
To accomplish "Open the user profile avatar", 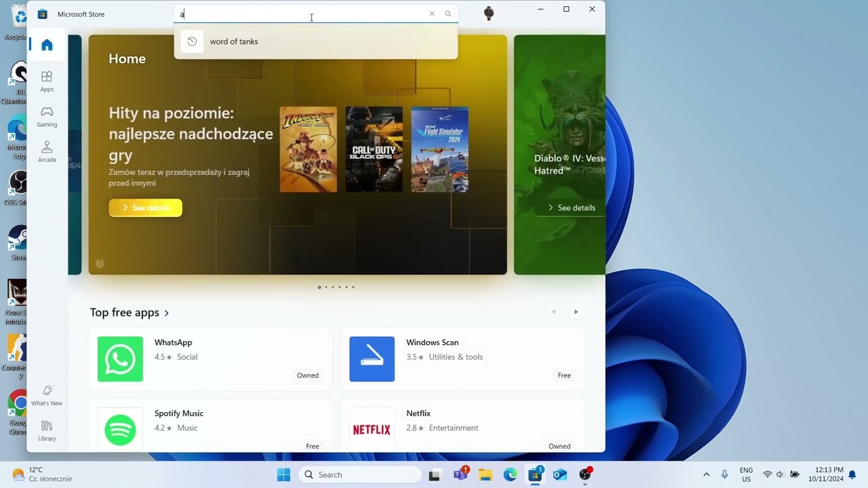I will 489,14.
